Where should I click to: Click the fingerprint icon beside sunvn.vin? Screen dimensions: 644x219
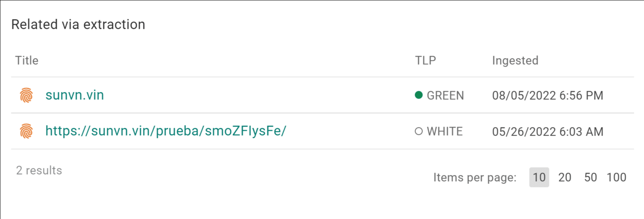click(x=26, y=95)
